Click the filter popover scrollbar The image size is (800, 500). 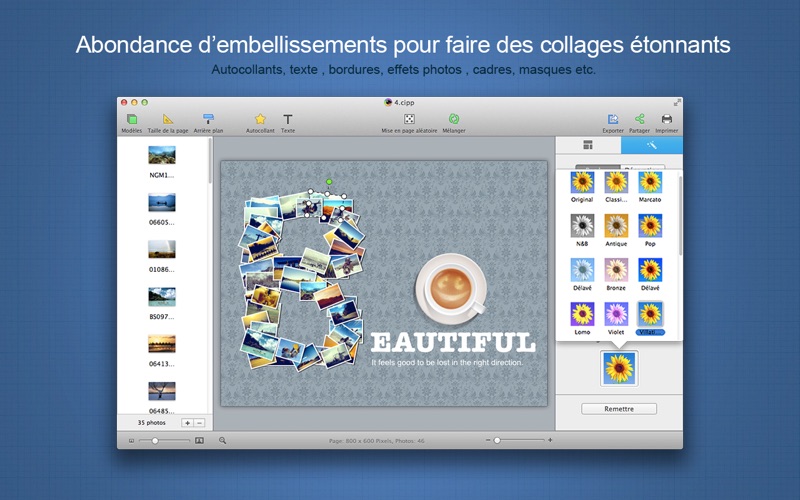(680, 217)
